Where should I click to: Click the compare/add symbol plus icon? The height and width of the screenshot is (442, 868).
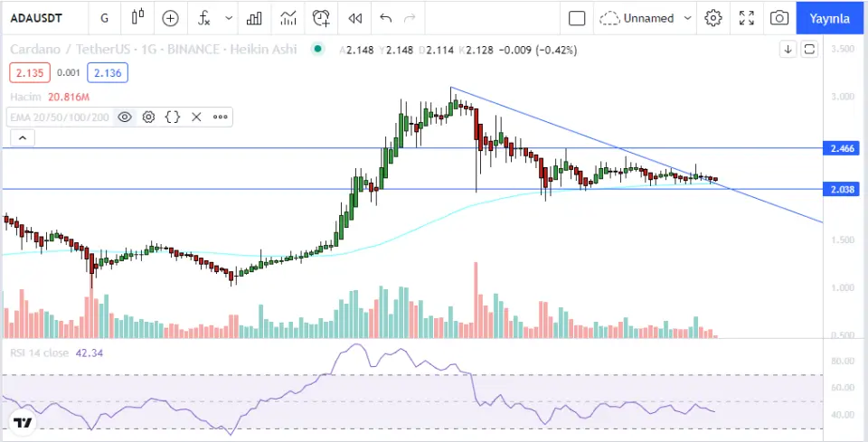170,17
